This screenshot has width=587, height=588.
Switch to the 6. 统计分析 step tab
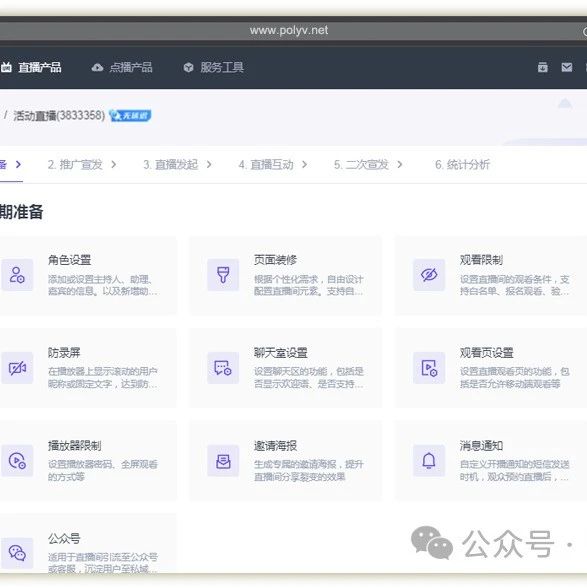coord(462,165)
